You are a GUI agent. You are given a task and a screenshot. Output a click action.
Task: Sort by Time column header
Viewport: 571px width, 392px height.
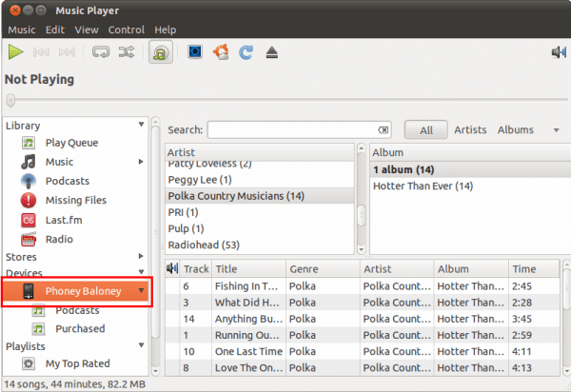pyautogui.click(x=534, y=269)
